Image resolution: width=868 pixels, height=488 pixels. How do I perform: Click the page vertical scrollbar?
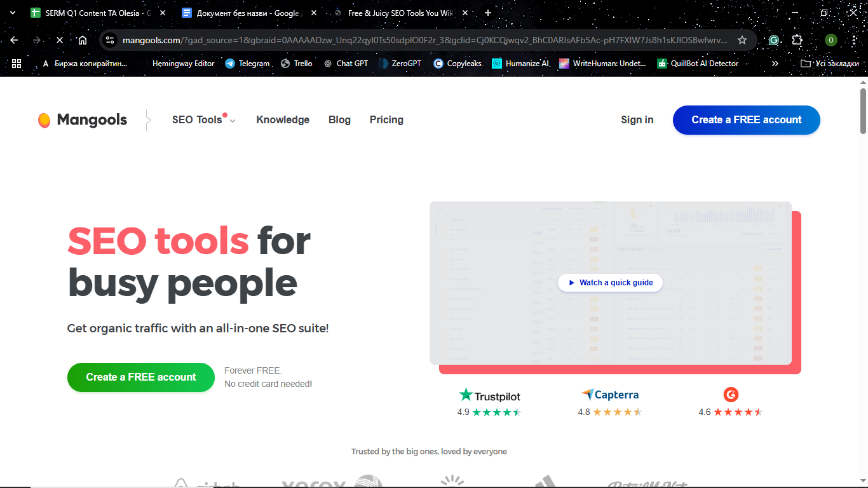(863, 111)
